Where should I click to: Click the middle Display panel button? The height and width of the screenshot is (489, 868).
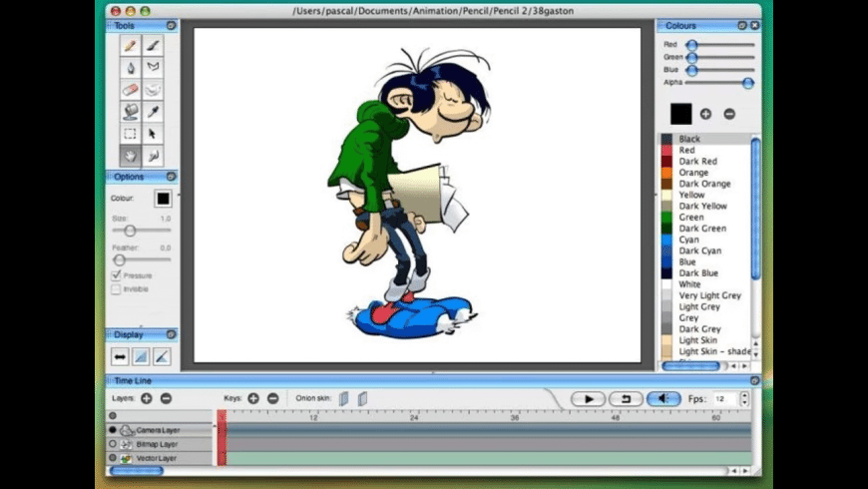(141, 357)
